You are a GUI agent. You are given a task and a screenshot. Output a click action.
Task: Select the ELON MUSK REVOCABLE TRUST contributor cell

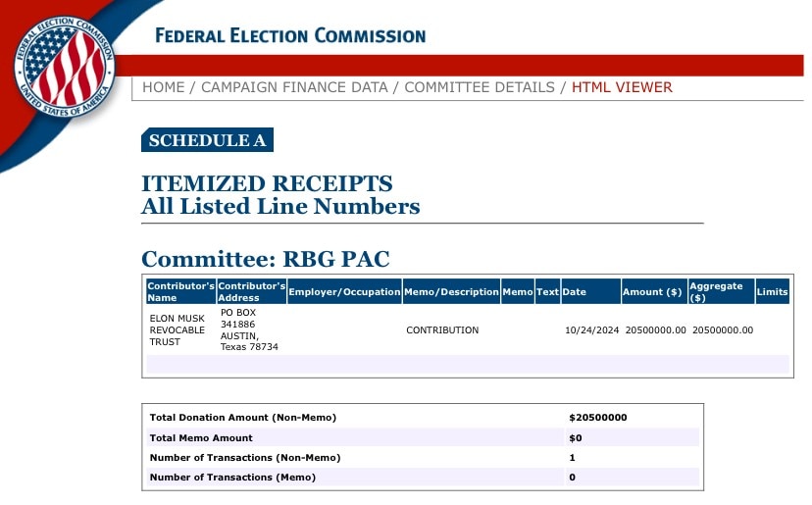point(178,330)
